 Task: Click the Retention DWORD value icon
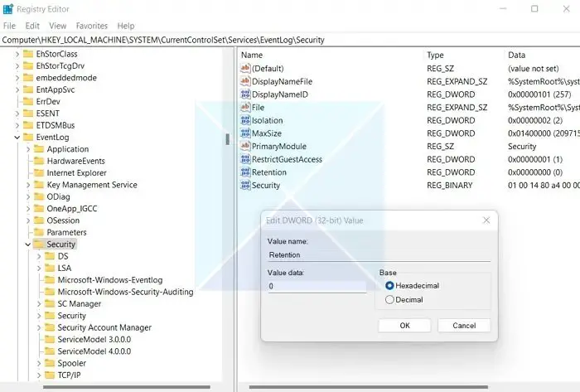pyautogui.click(x=245, y=172)
